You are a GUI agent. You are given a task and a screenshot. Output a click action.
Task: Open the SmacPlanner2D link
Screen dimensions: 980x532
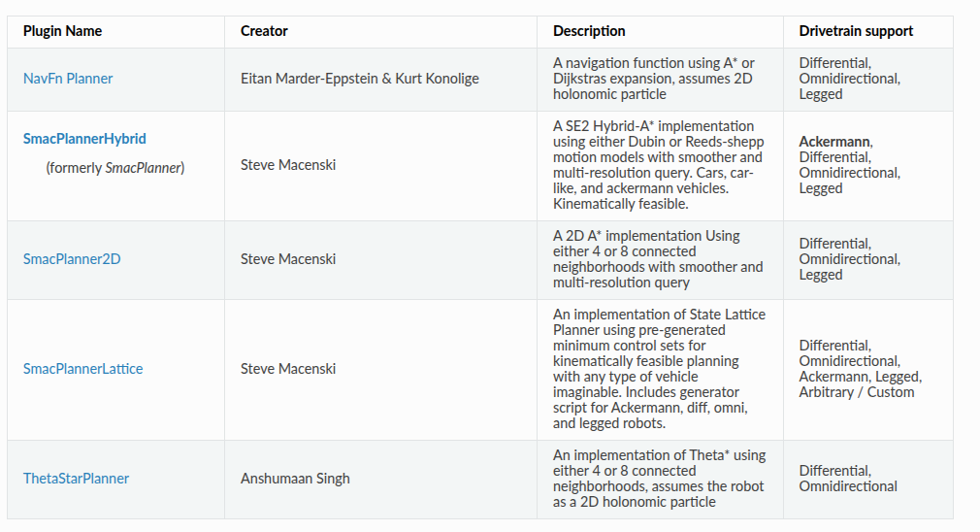click(x=72, y=259)
